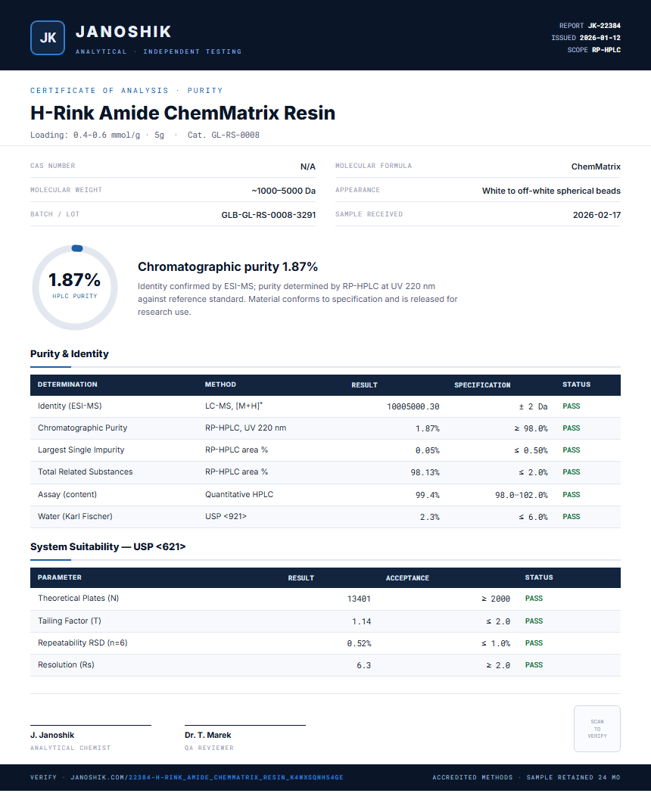Click scope value RP-HPLC
The width and height of the screenshot is (651, 812).
(606, 50)
